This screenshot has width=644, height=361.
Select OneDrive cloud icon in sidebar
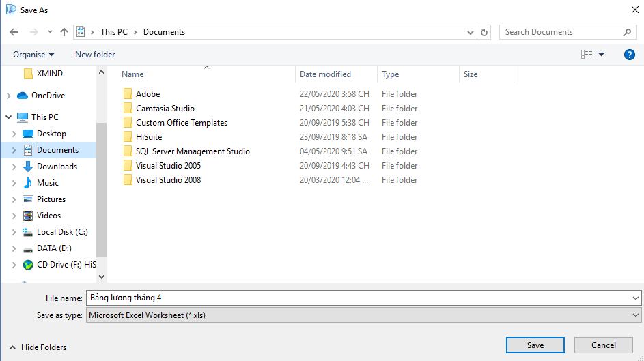[22, 96]
